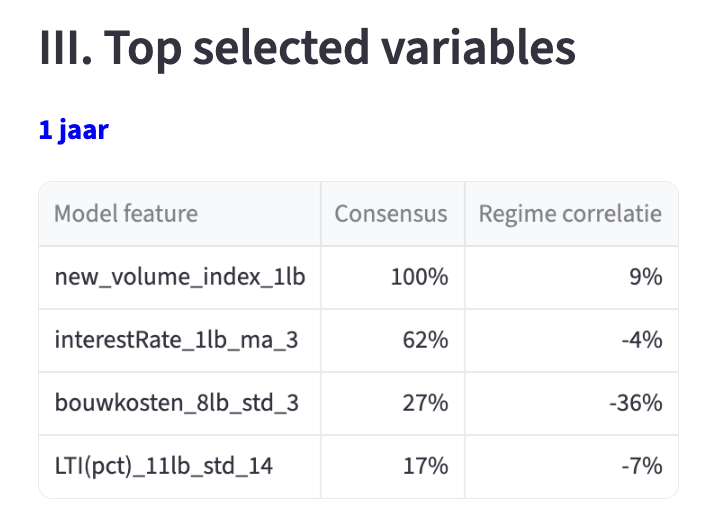Select the new_volume_index_1lb feature cell

179,277
